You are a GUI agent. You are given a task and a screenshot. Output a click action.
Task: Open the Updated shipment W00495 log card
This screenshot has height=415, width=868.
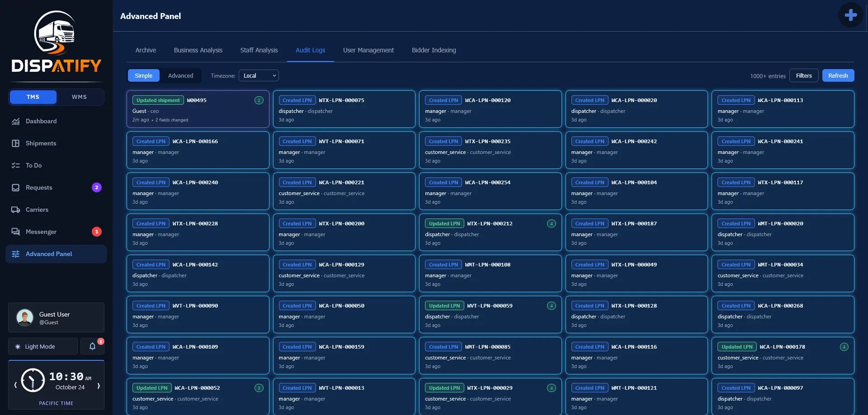[198, 109]
